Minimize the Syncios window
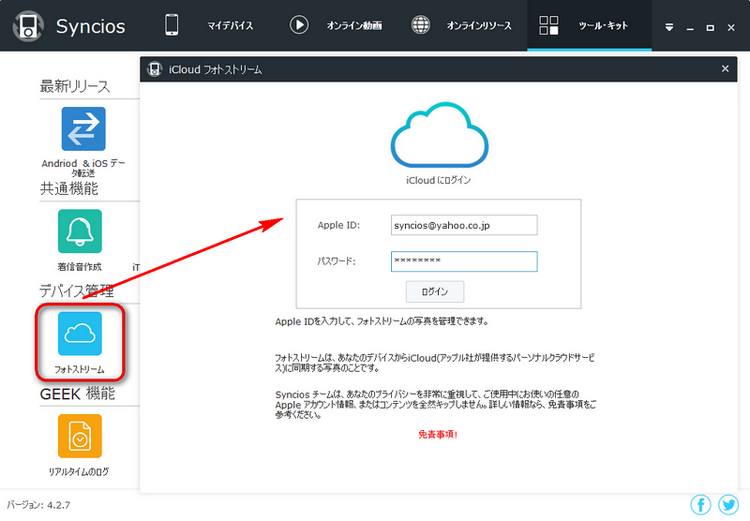 [x=690, y=29]
